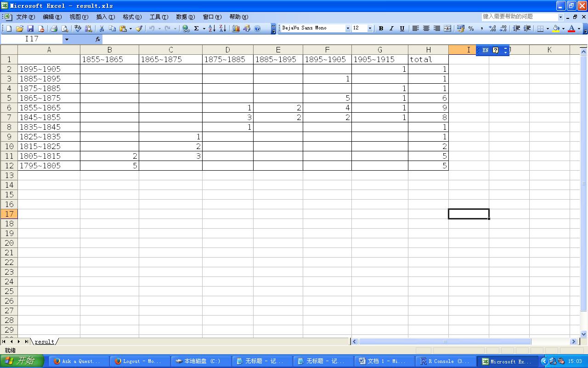Toggle underline formatting
The width and height of the screenshot is (588, 368).
point(401,28)
